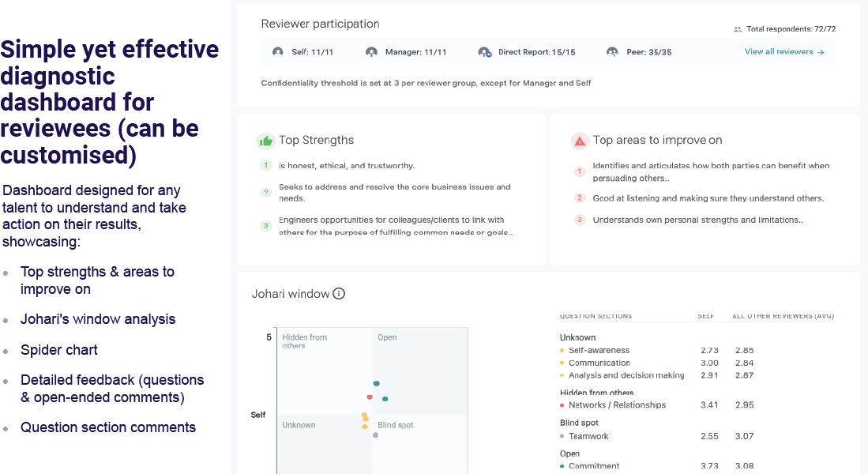Click the Analysis and decision making row
868x474 pixels.
(626, 376)
